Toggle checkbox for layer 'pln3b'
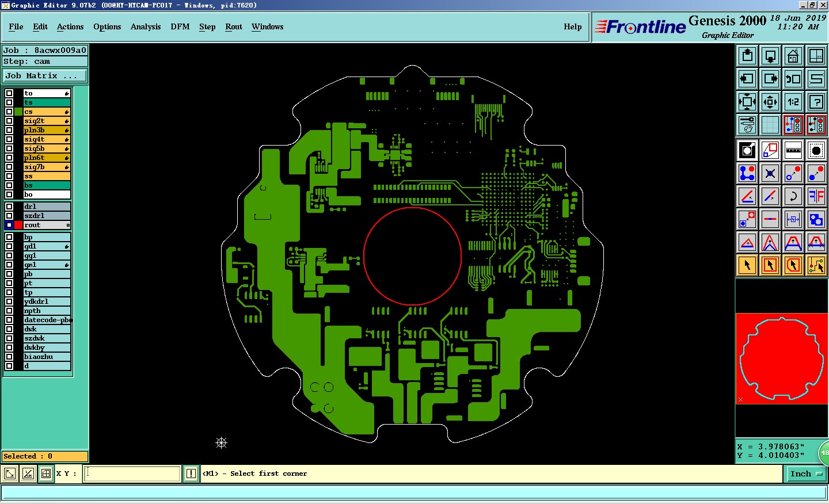The height and width of the screenshot is (504, 829). [x=9, y=130]
